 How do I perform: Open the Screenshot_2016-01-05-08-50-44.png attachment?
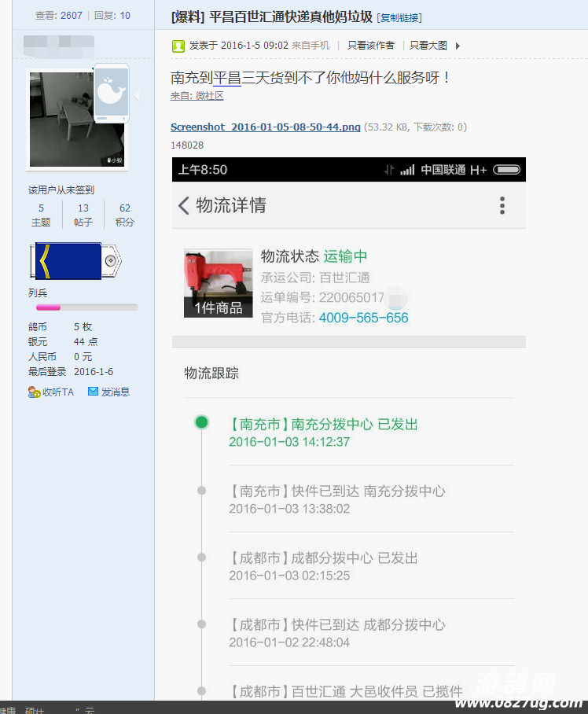(266, 127)
